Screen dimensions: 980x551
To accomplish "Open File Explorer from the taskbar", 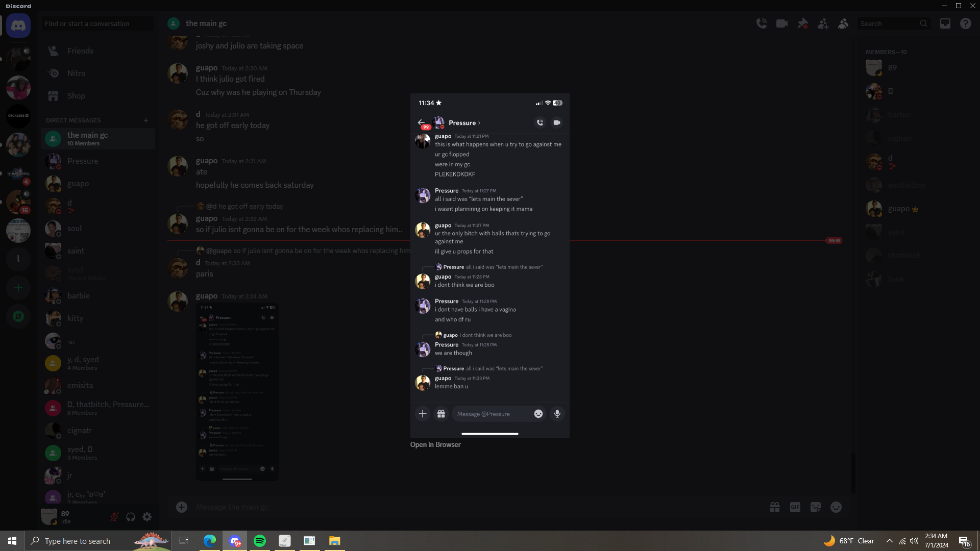I will click(x=335, y=541).
